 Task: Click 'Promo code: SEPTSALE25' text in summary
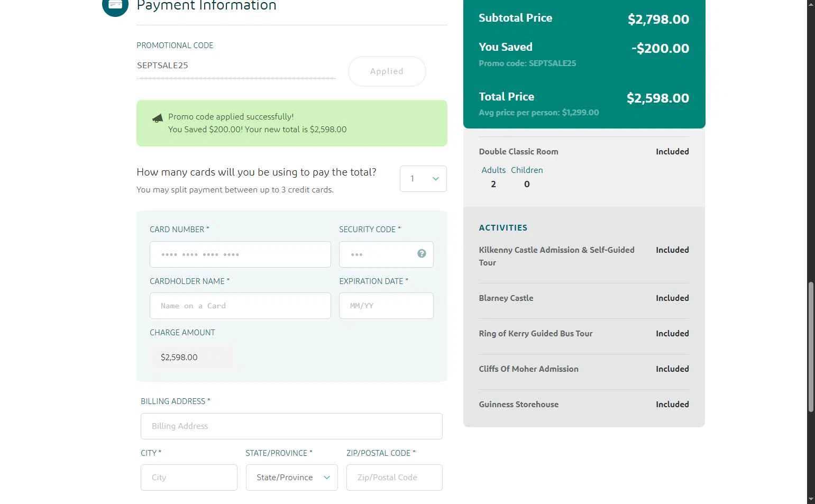click(527, 63)
